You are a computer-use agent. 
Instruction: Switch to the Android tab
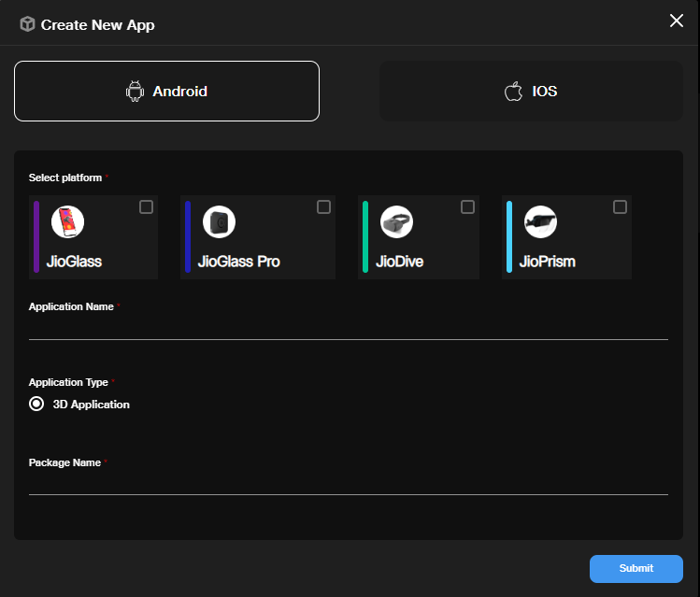click(x=166, y=92)
